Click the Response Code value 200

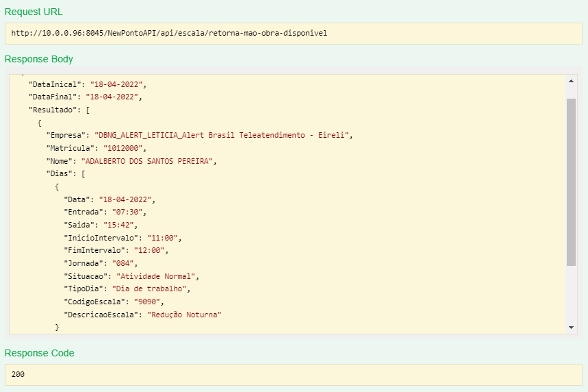pos(18,375)
